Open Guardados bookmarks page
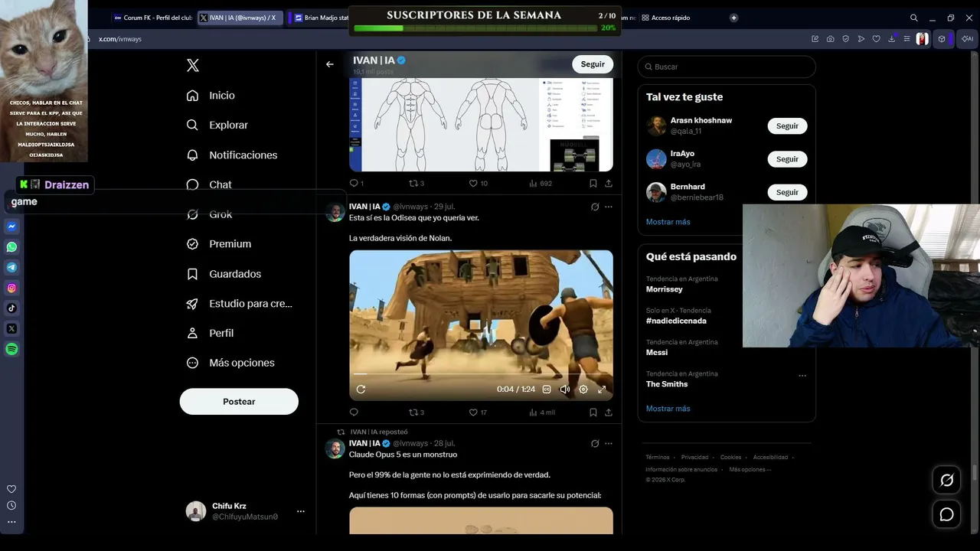The height and width of the screenshot is (551, 980). 224,274
